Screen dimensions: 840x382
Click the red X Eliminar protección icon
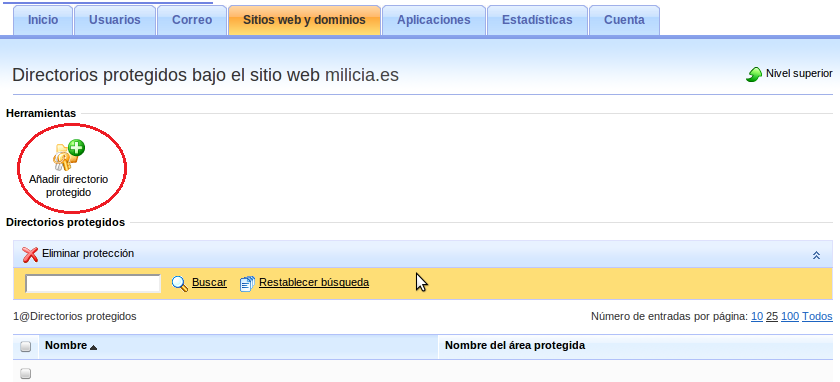pos(30,254)
